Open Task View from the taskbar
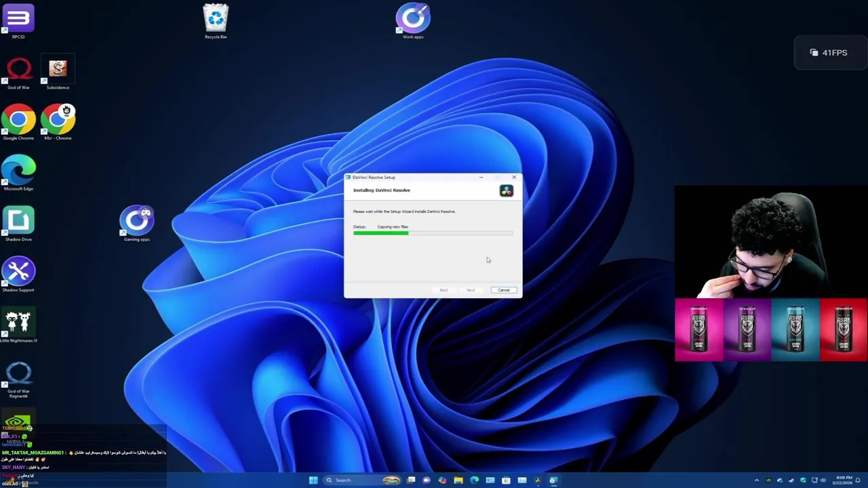Image resolution: width=868 pixels, height=488 pixels. (411, 480)
